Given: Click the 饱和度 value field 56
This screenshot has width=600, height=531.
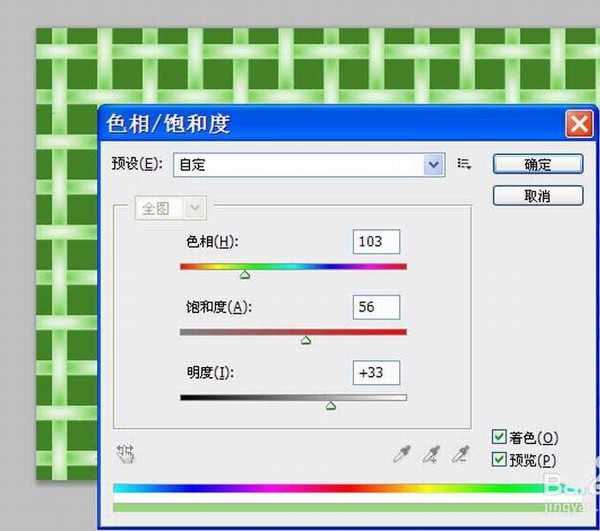Looking at the screenshot, I should tap(376, 307).
